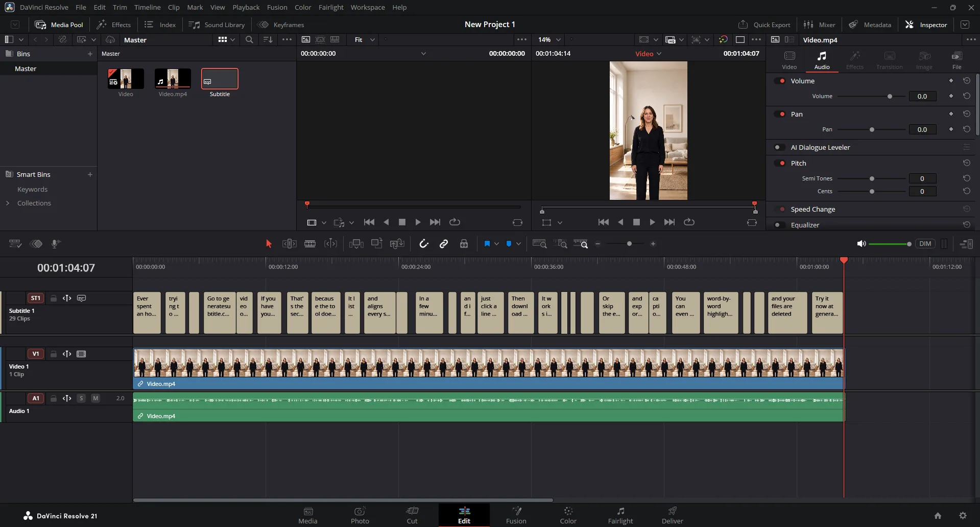Open the flag color dropdown arrow
The width and height of the screenshot is (980, 527).
[x=496, y=244]
